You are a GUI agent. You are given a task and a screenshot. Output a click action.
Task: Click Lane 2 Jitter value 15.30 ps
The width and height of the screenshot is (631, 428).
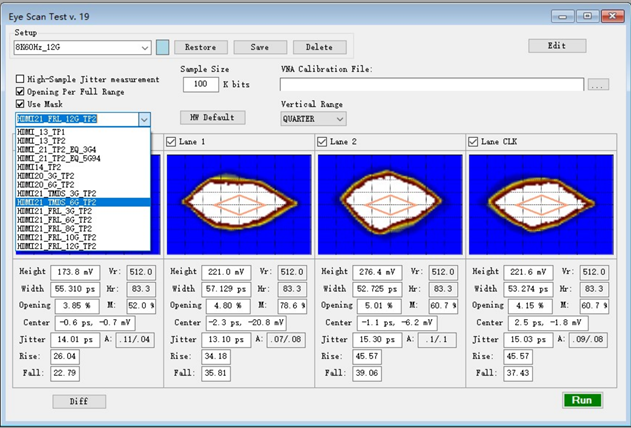(377, 340)
